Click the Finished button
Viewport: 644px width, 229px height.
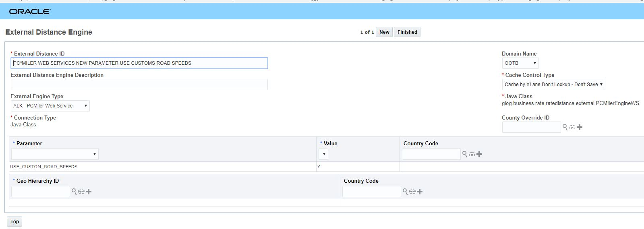pyautogui.click(x=407, y=32)
